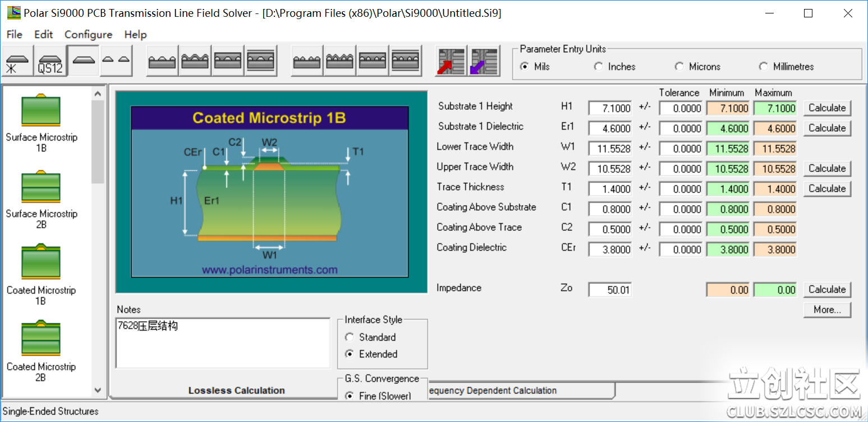The width and height of the screenshot is (868, 422).
Task: Click the Zo impedance field 50.01
Action: pos(610,290)
